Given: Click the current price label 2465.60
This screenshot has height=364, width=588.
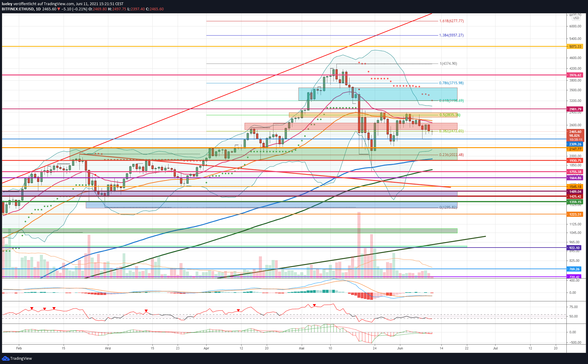Looking at the screenshot, I should point(575,132).
